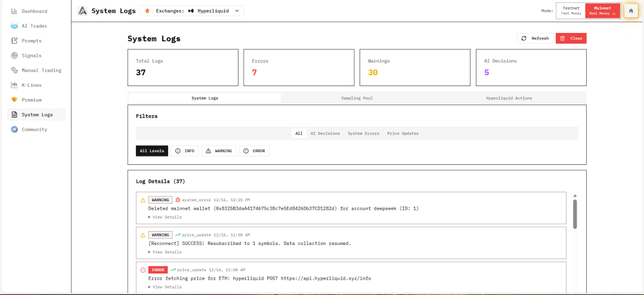
Task: Click the deleted mainnet wallet log message
Action: tap(283, 208)
